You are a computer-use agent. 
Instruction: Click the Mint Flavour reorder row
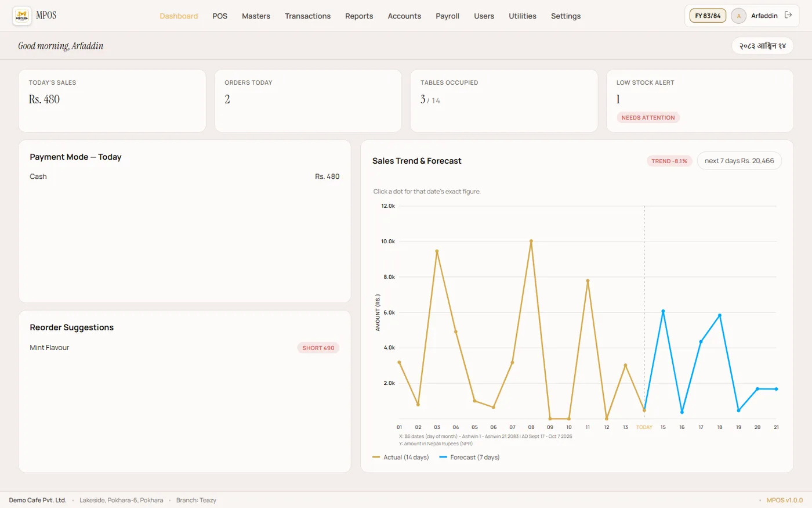click(184, 348)
